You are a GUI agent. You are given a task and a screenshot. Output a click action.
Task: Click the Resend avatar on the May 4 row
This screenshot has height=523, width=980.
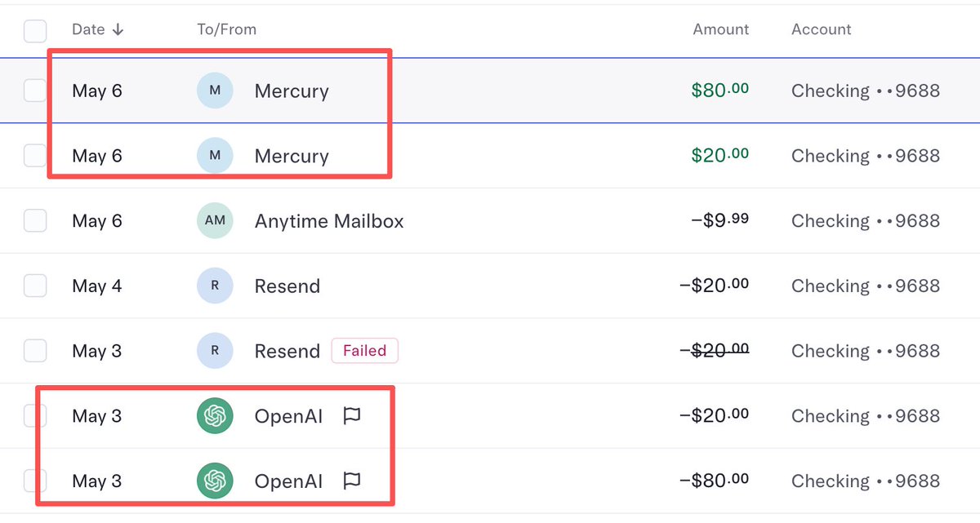215,286
